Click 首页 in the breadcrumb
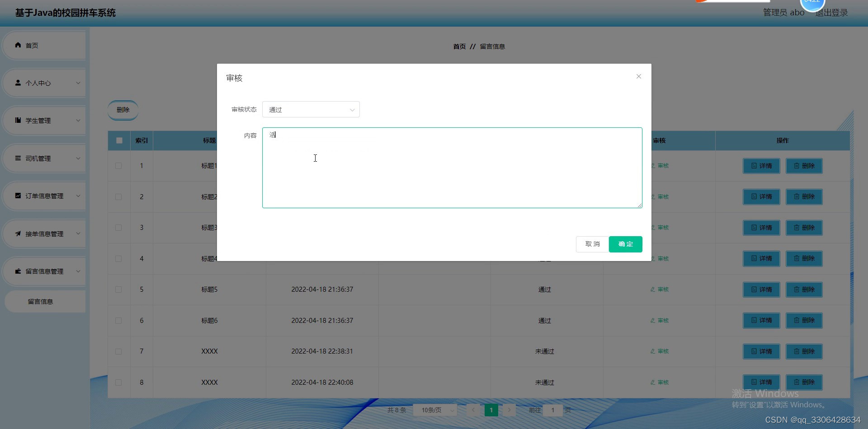Image resolution: width=868 pixels, height=429 pixels. point(459,47)
